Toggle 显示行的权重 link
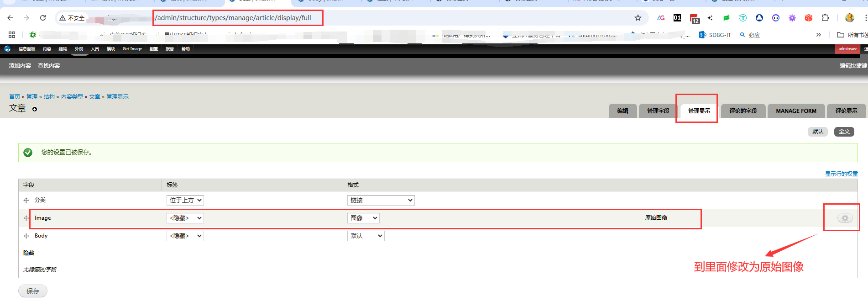 (x=841, y=174)
